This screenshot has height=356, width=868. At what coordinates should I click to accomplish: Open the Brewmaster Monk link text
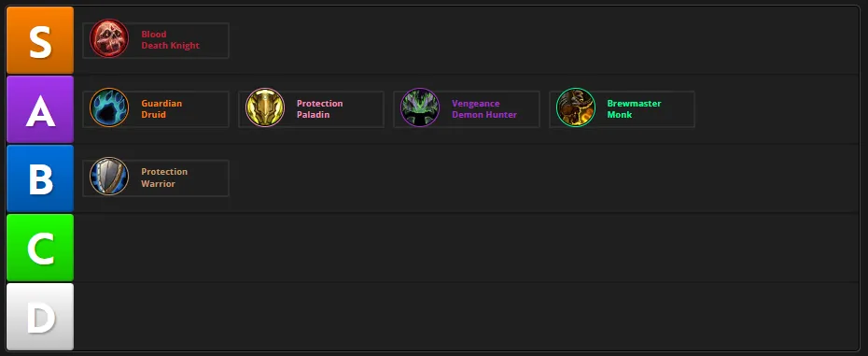pos(635,109)
